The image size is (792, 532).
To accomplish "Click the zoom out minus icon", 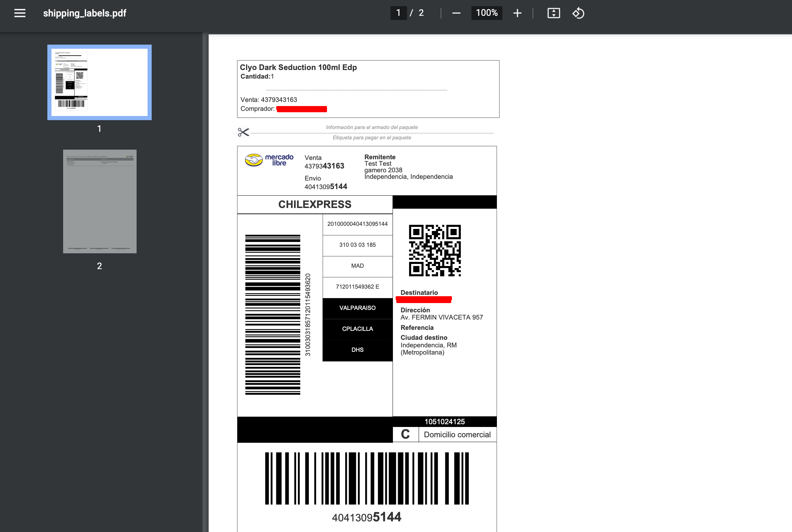I will (x=456, y=13).
